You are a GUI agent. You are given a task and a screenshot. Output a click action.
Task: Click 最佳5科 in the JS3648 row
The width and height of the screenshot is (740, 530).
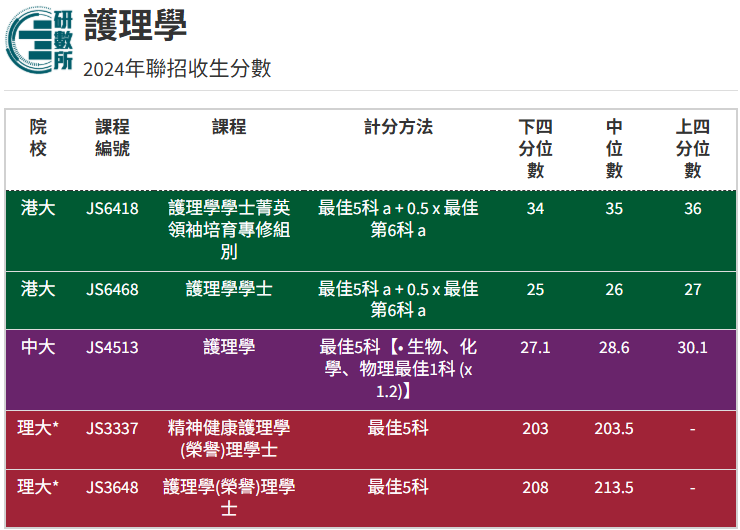point(398,487)
